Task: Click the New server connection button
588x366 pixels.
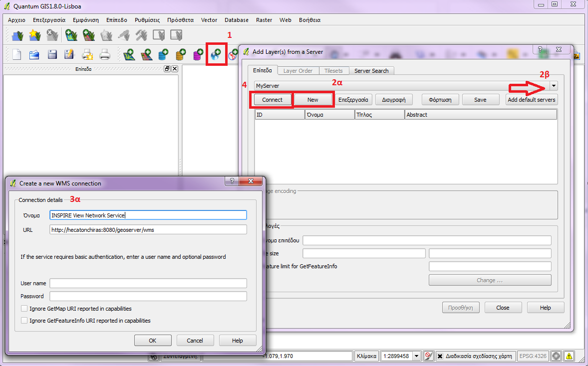Action: (x=313, y=100)
